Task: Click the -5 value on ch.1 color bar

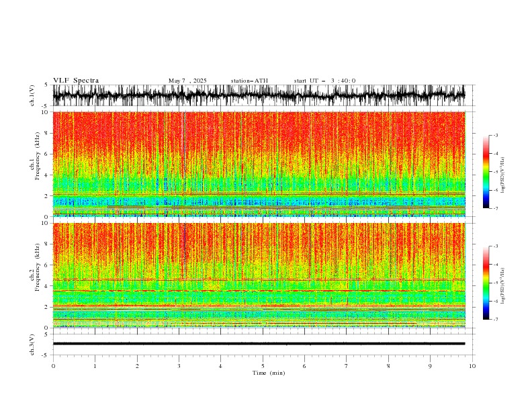Action: [496, 172]
